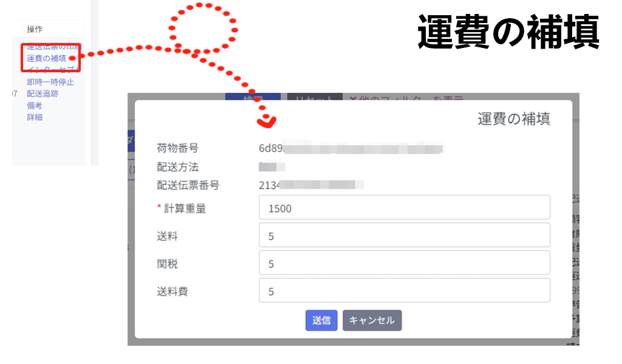Click the 運送伝票の印刷 link

pyautogui.click(x=54, y=46)
